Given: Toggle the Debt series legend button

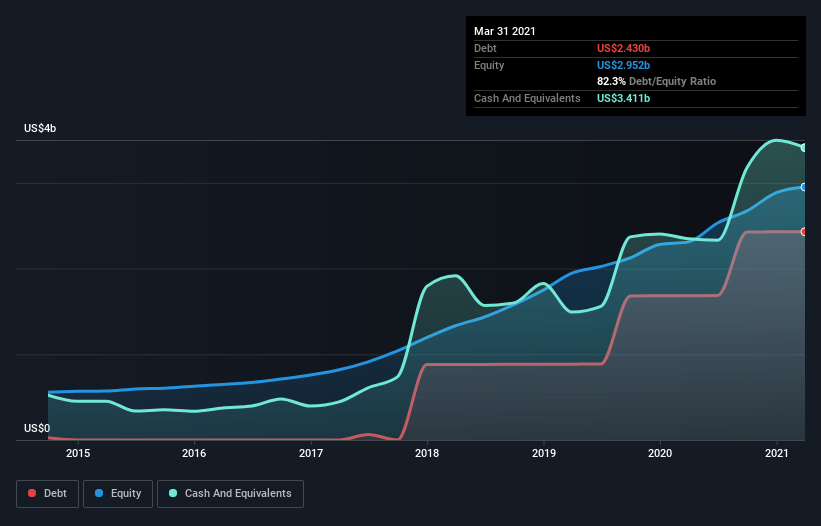Looking at the screenshot, I should coord(48,494).
